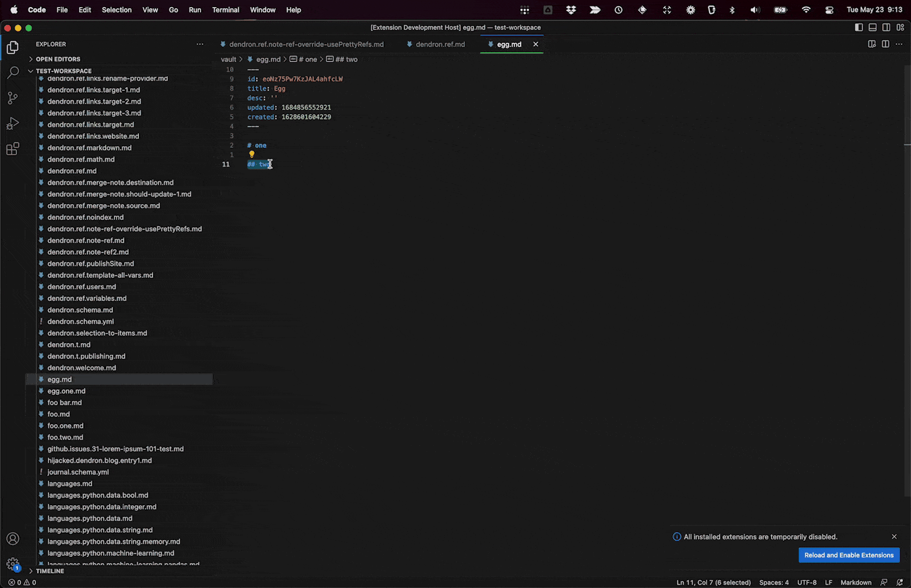This screenshot has height=588, width=911.
Task: Toggle the bottom panel visibility
Action: click(873, 27)
